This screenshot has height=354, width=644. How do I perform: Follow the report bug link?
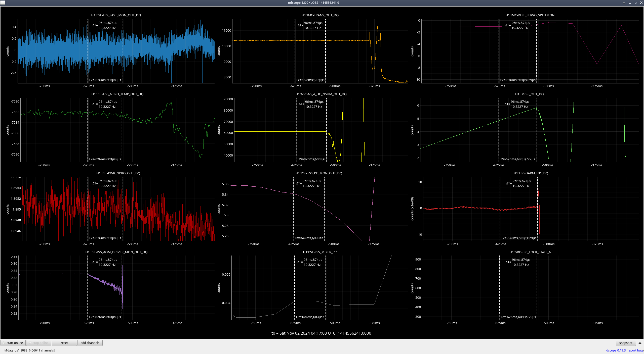(635, 350)
